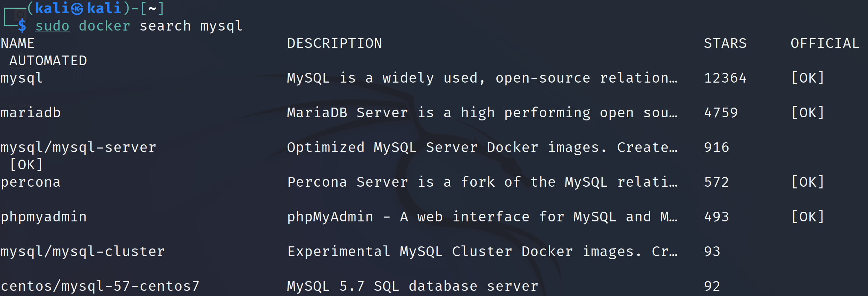
Task: Click the NAME column header
Action: pyautogui.click(x=18, y=43)
